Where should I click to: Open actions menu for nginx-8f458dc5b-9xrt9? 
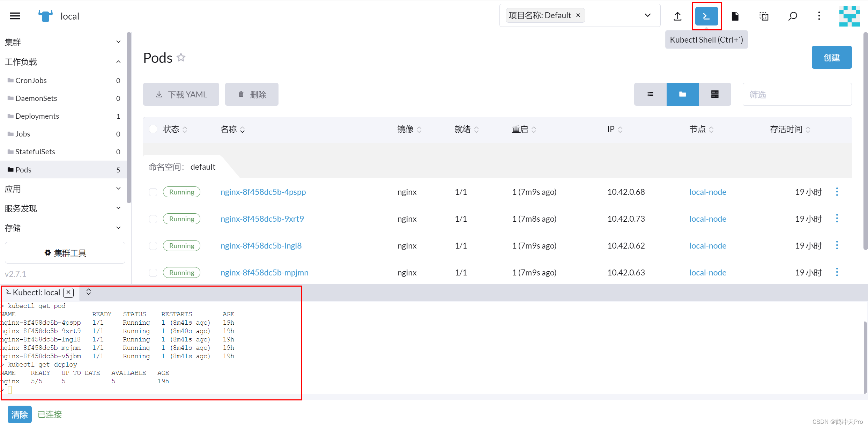coord(837,219)
